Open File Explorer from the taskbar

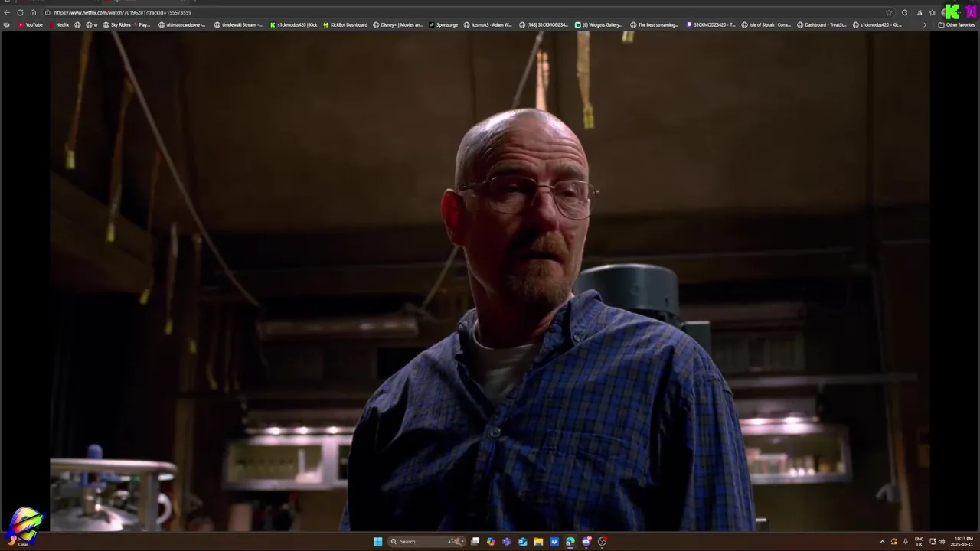click(538, 542)
